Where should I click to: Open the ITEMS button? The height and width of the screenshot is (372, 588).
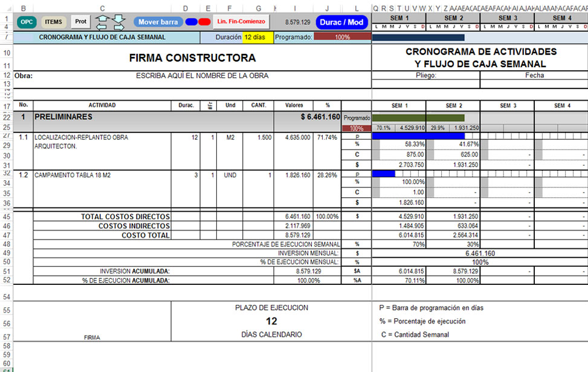tap(54, 22)
